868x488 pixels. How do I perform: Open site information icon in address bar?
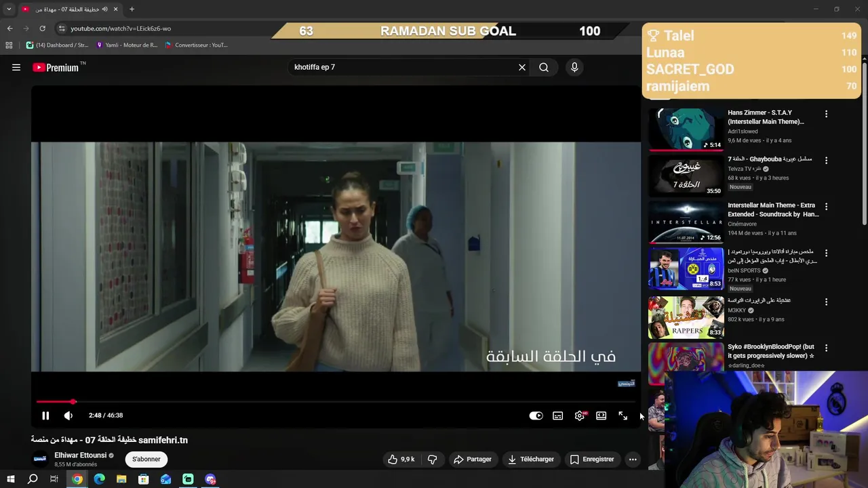coord(62,28)
